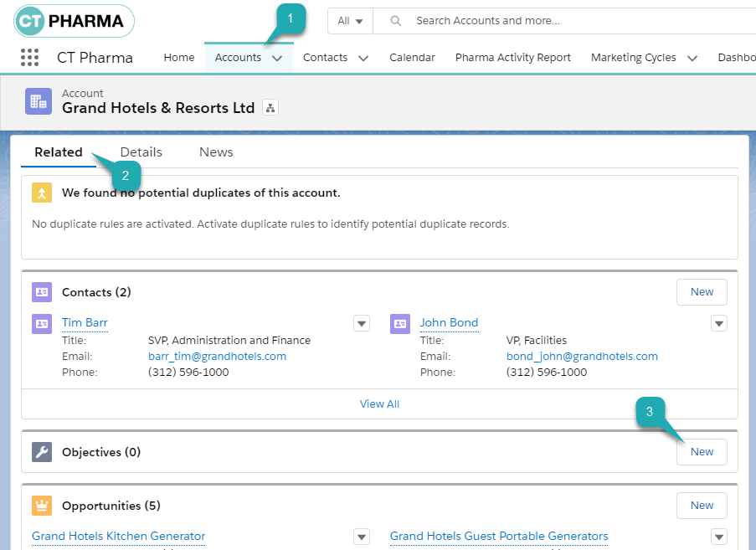Open the Contacts tab dropdown chevron
756x550 pixels.
363,59
